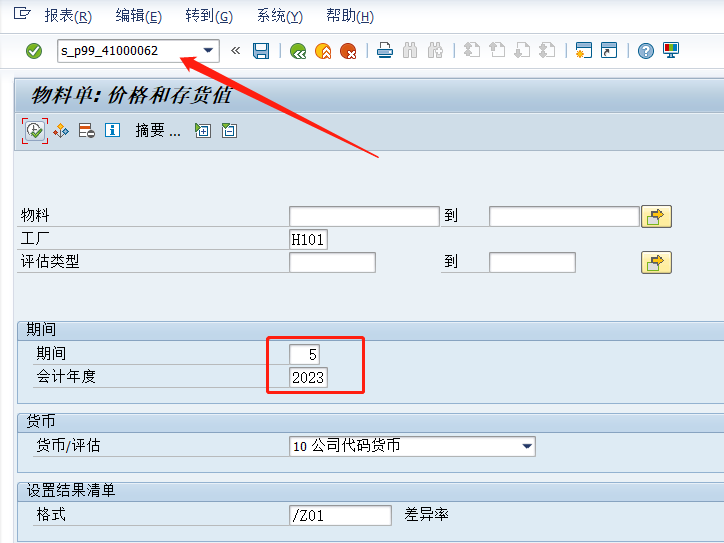Viewport: 724px width, 543px height.
Task: Click the First Page icon
Action: tap(472, 50)
